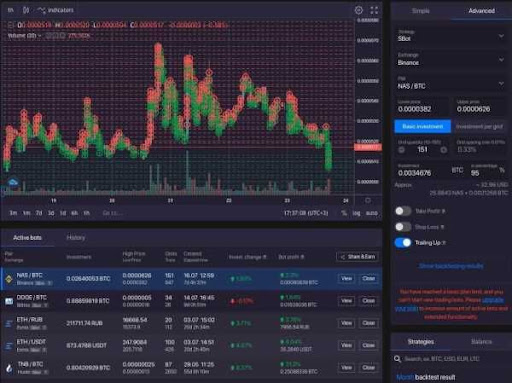Screen dimensions: 512x383
Task: Enable the Stop Loss toggle
Action: (x=403, y=227)
